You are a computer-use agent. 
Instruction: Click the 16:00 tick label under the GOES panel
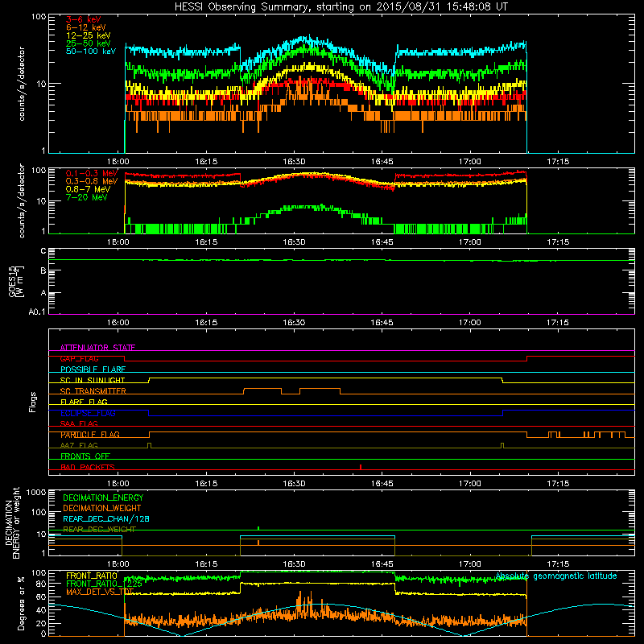click(x=118, y=323)
